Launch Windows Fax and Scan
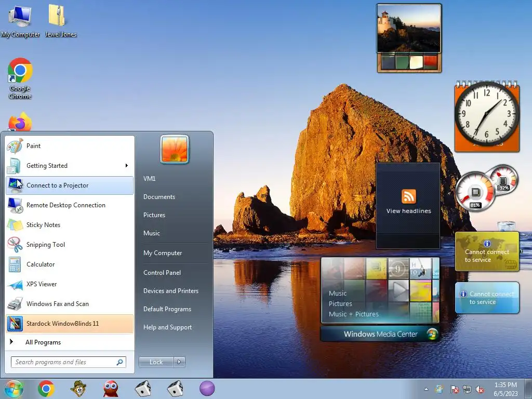Image resolution: width=532 pixels, height=399 pixels. coord(70,303)
